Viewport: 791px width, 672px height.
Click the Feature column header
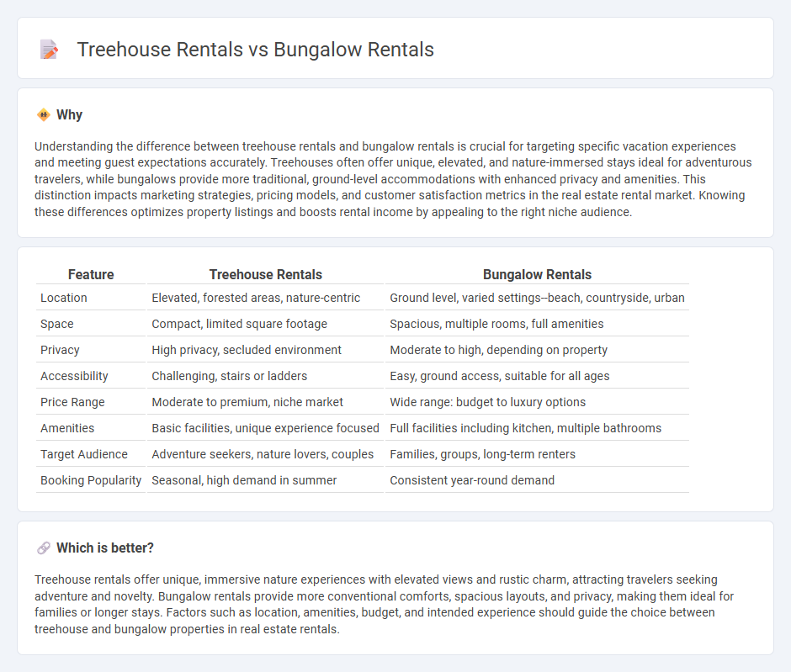coord(91,274)
